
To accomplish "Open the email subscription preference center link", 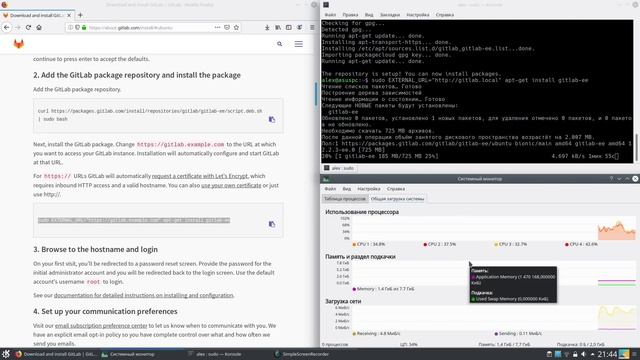I will (x=101, y=326).
